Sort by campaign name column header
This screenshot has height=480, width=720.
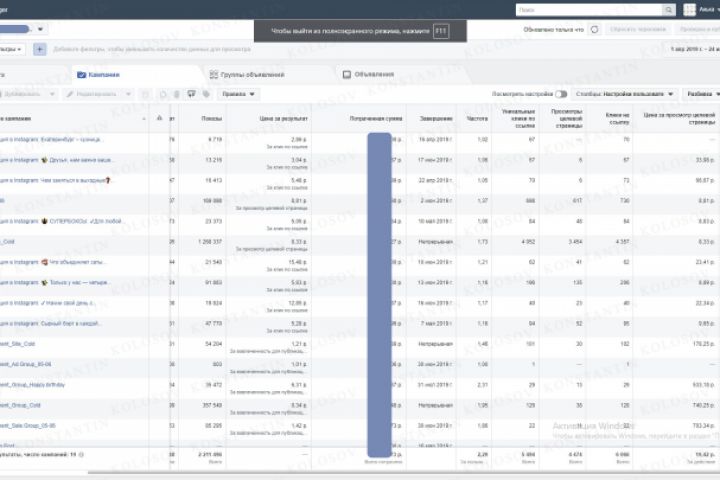click(73, 119)
